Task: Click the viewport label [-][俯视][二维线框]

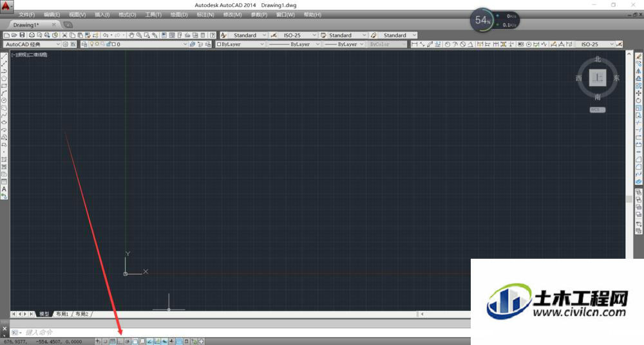Action: 30,55
